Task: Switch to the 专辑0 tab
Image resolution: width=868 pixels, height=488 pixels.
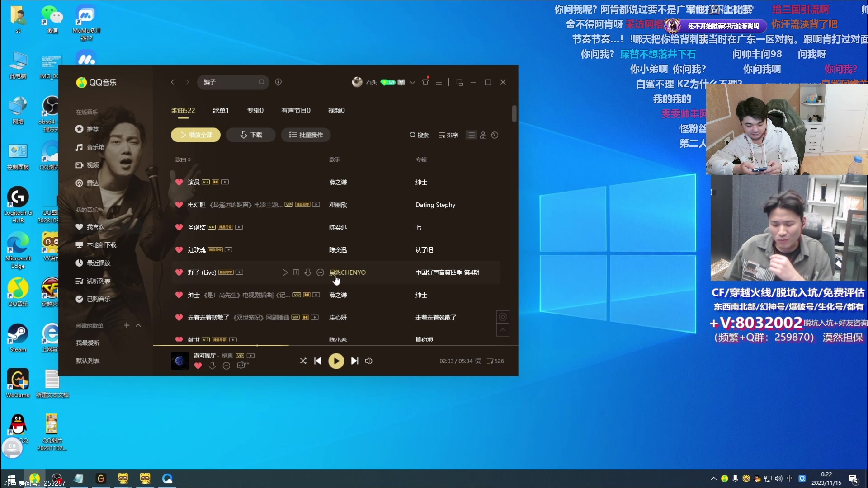Action: click(255, 111)
